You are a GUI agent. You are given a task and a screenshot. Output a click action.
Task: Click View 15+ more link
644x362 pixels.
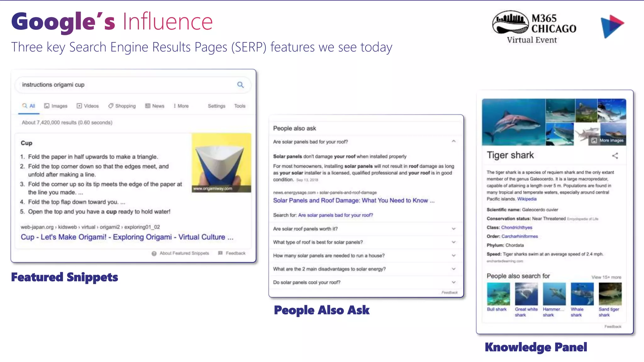point(606,277)
